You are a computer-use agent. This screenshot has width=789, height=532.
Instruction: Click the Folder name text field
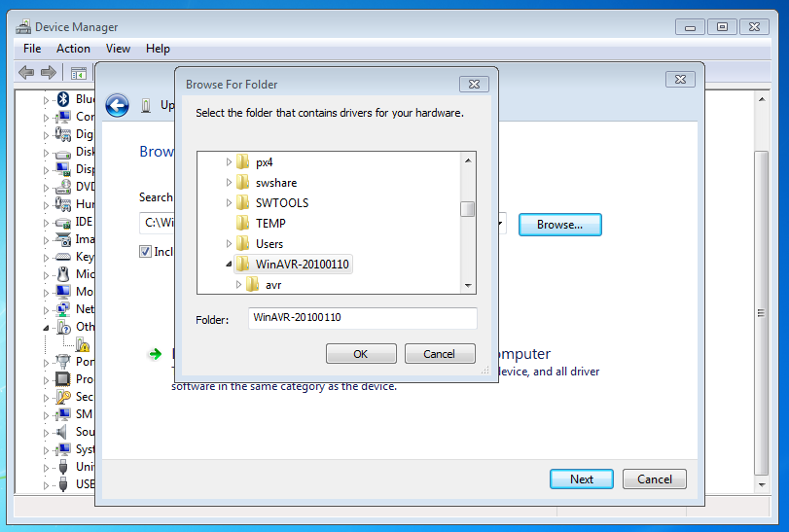click(362, 318)
